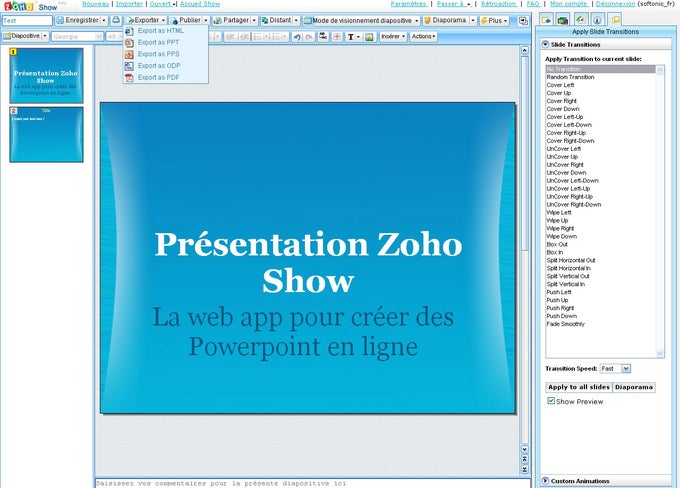Click the Enregistrer save button

pyautogui.click(x=78, y=20)
